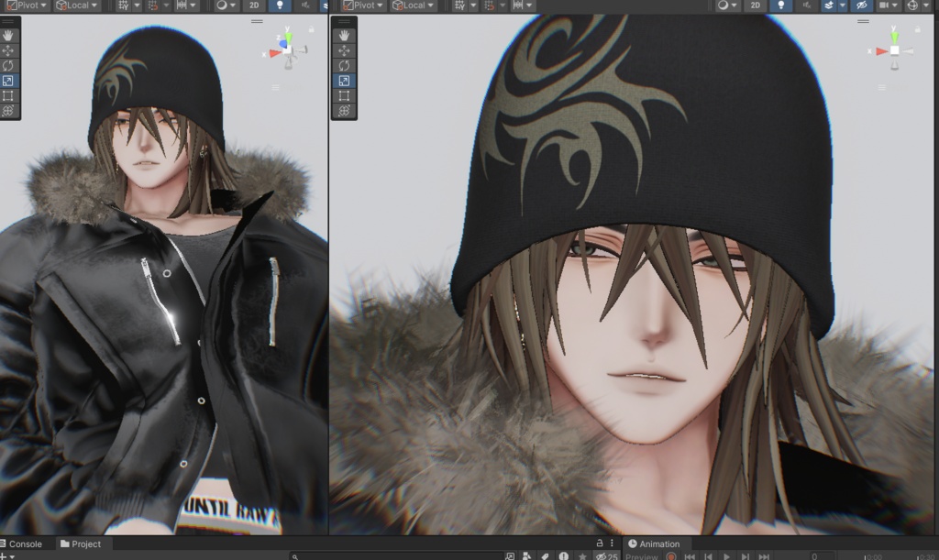Click the Search by Label tag icon
Viewport: 939px width, 560px height.
pos(545,556)
